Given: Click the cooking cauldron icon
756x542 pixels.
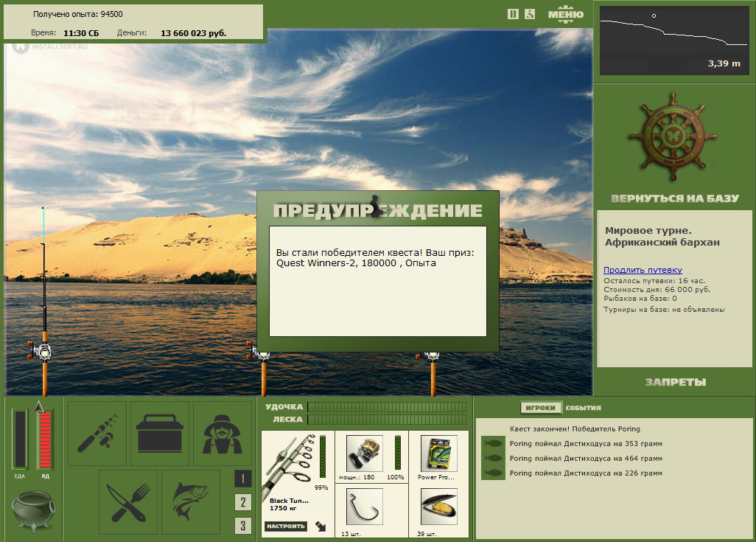Looking at the screenshot, I should (33, 510).
